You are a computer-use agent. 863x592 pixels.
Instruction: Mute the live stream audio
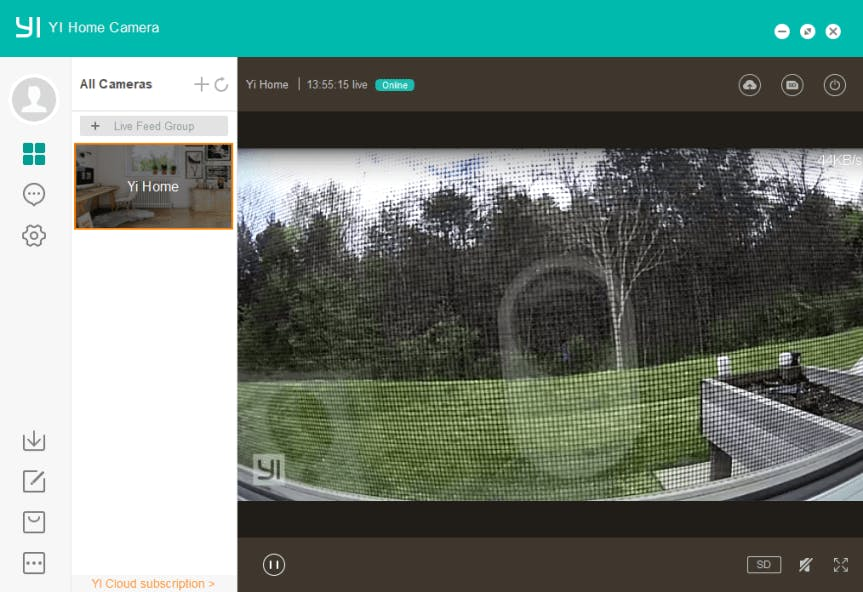[x=805, y=565]
